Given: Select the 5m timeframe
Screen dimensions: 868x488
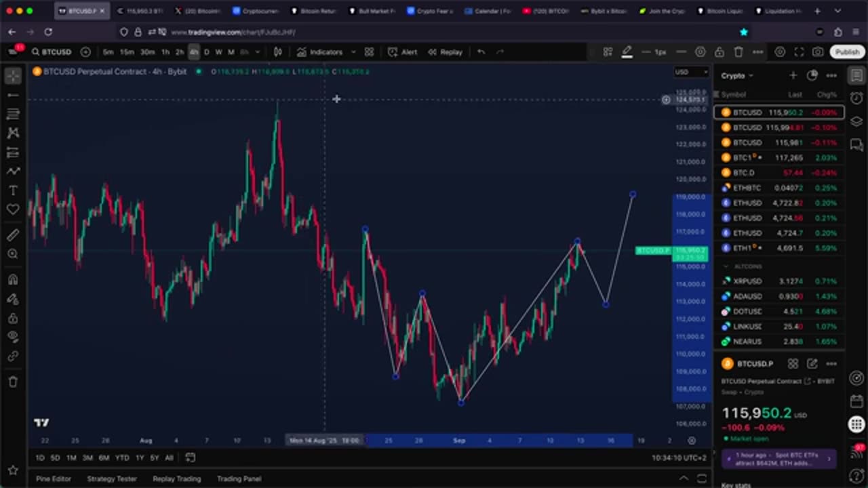Looking at the screenshot, I should point(108,52).
